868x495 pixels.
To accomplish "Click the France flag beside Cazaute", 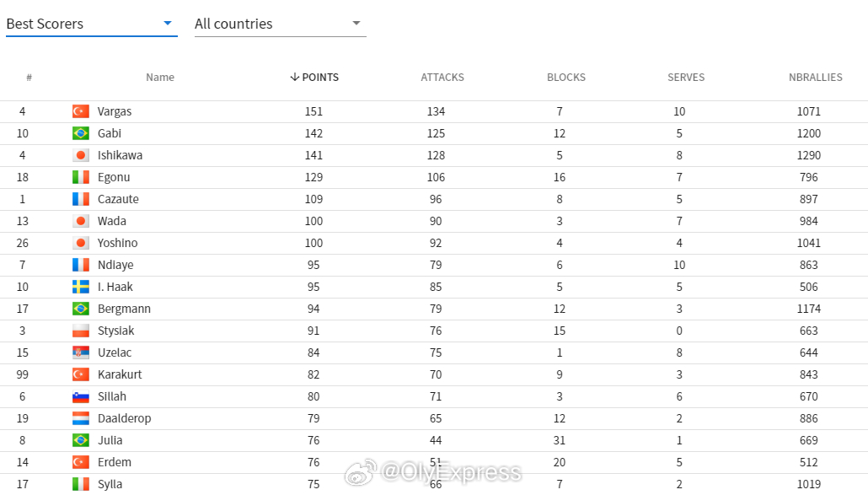I will pyautogui.click(x=81, y=199).
